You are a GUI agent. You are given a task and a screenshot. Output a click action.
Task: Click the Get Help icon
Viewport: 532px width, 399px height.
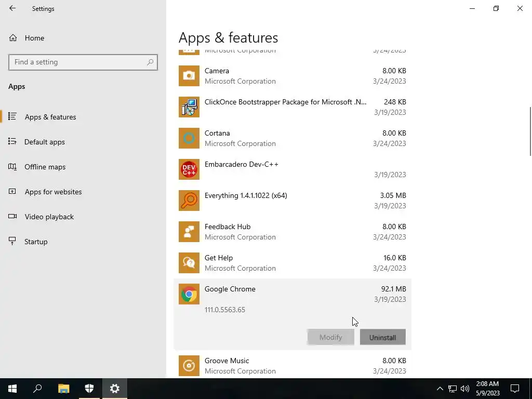pyautogui.click(x=189, y=263)
